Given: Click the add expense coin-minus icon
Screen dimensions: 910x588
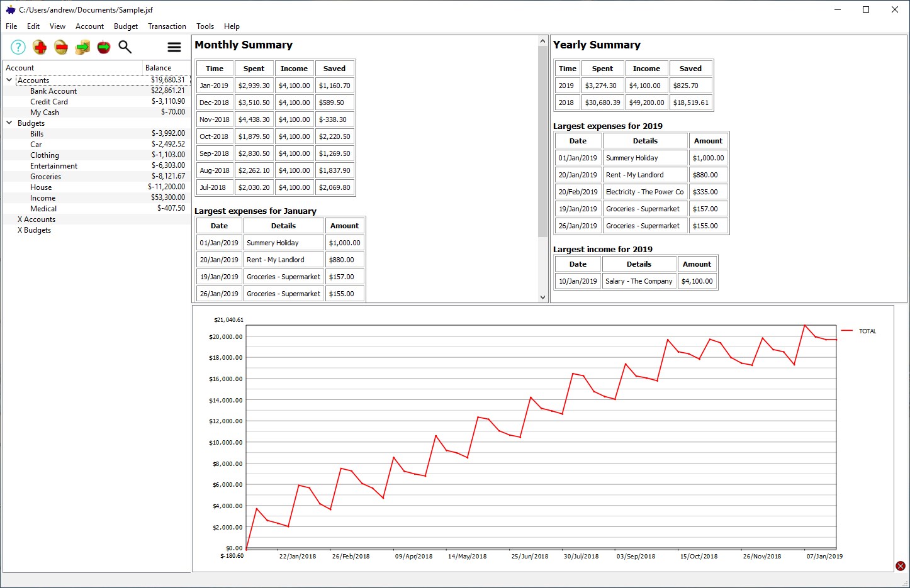Looking at the screenshot, I should pos(61,47).
